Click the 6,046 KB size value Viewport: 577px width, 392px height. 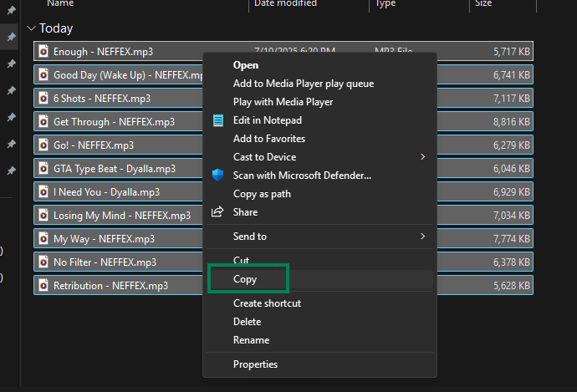(x=512, y=169)
